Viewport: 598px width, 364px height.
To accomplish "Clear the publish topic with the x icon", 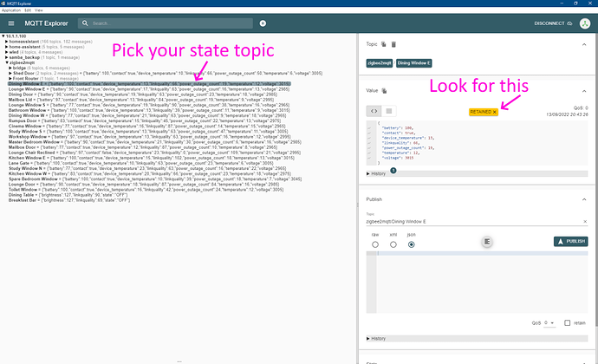I will [585, 222].
